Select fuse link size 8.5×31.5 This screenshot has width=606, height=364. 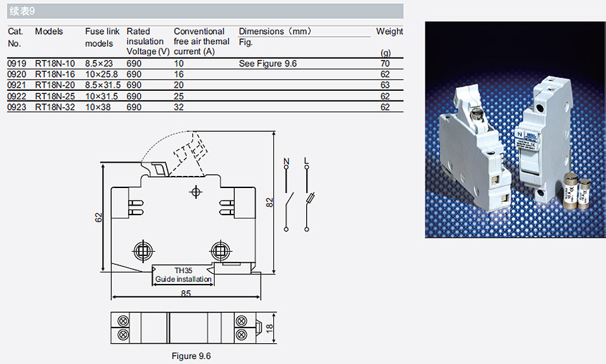[x=103, y=85]
